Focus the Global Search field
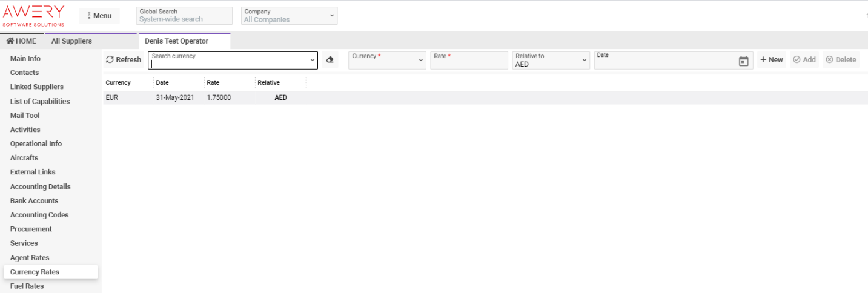Image resolution: width=868 pixels, height=293 pixels. point(184,16)
